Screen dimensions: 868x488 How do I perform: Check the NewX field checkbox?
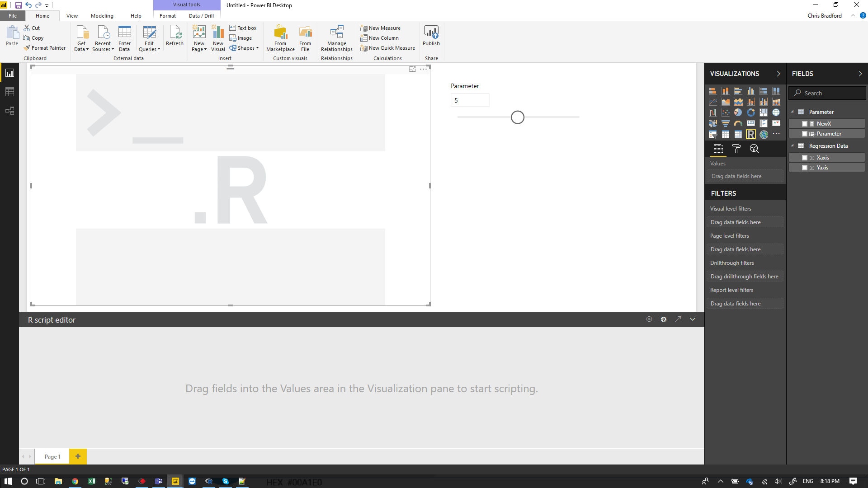(x=806, y=123)
